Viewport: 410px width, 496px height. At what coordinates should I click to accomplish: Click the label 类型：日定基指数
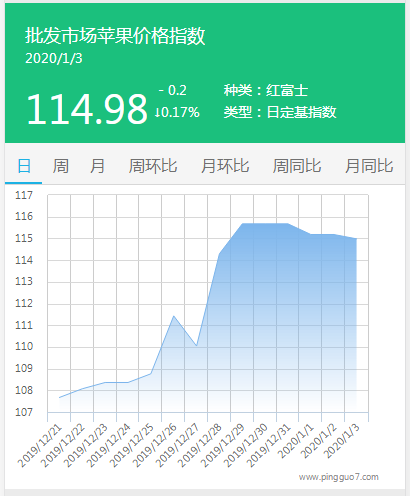[x=280, y=112]
